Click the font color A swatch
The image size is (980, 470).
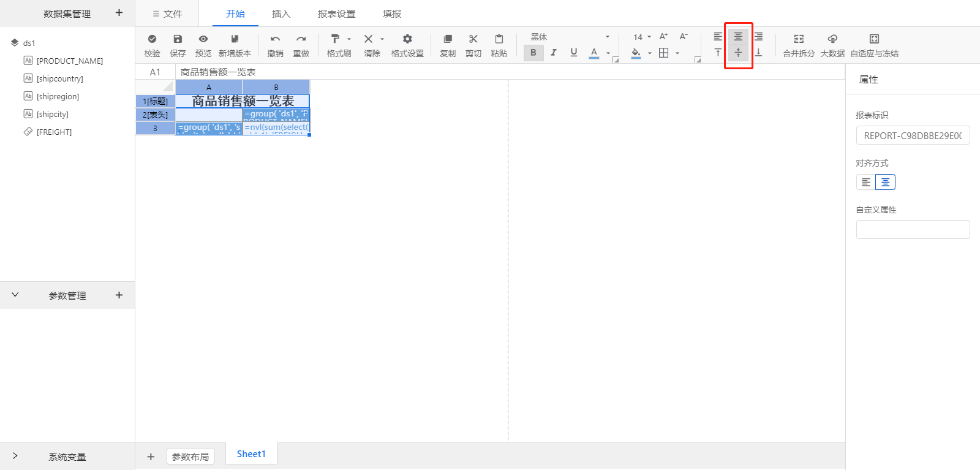click(594, 53)
